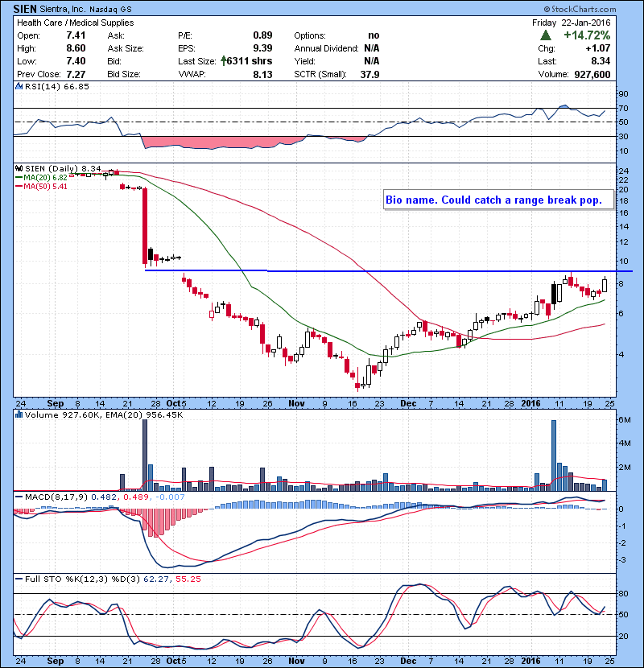Image resolution: width=644 pixels, height=668 pixels.
Task: Click the green MA(20) legend line marker
Action: click(x=19, y=178)
